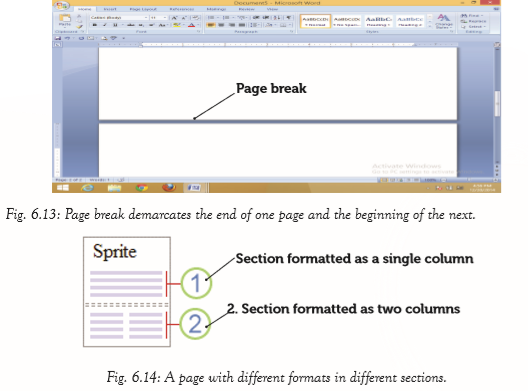The image size is (528, 391).
Task: Click the Clear Formatting icon
Action: pos(196,18)
